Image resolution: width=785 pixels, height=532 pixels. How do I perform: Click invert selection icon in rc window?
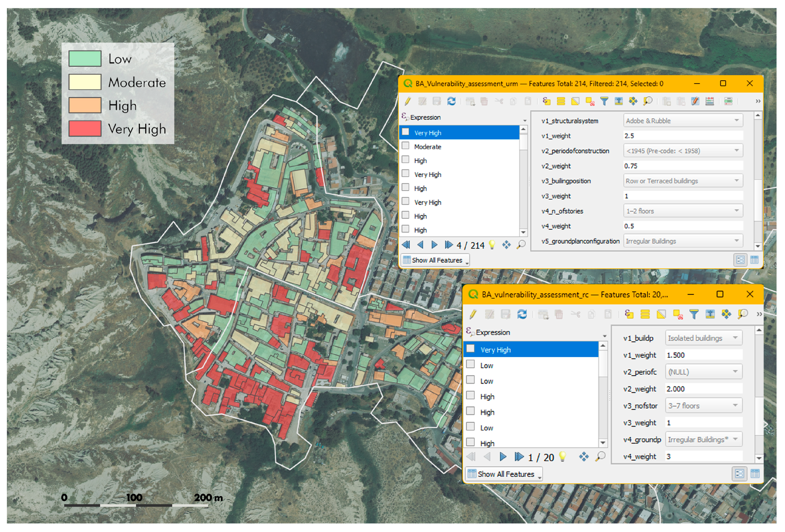(661, 314)
